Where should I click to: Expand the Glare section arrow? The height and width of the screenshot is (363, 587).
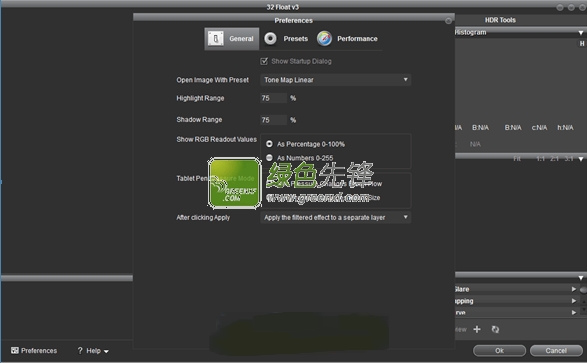pyautogui.click(x=574, y=289)
